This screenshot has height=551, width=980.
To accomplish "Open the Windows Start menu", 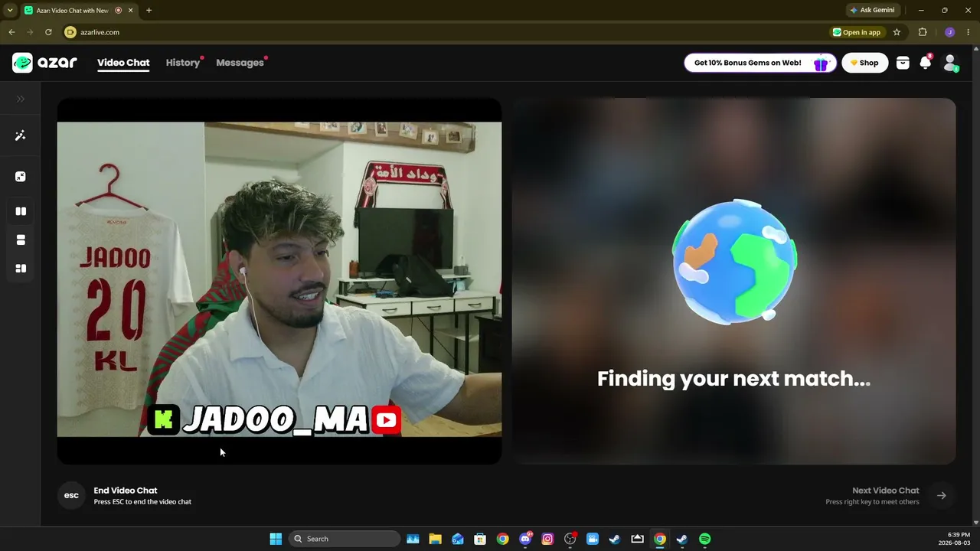I will tap(276, 539).
